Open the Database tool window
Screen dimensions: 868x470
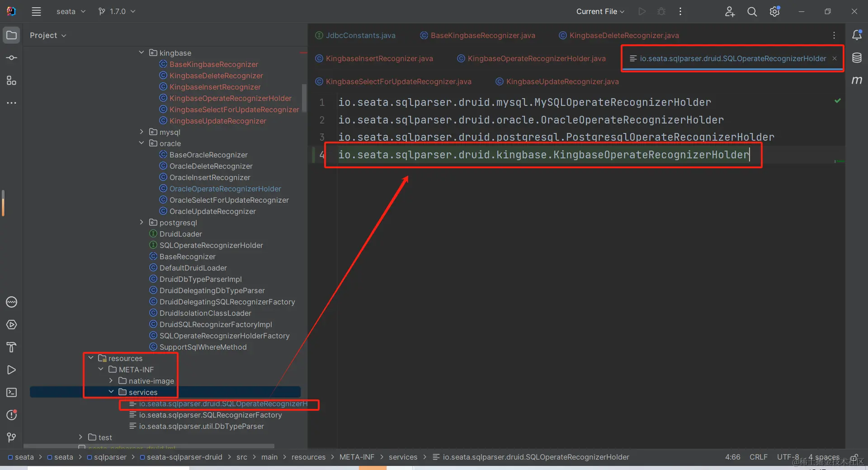[x=857, y=58]
